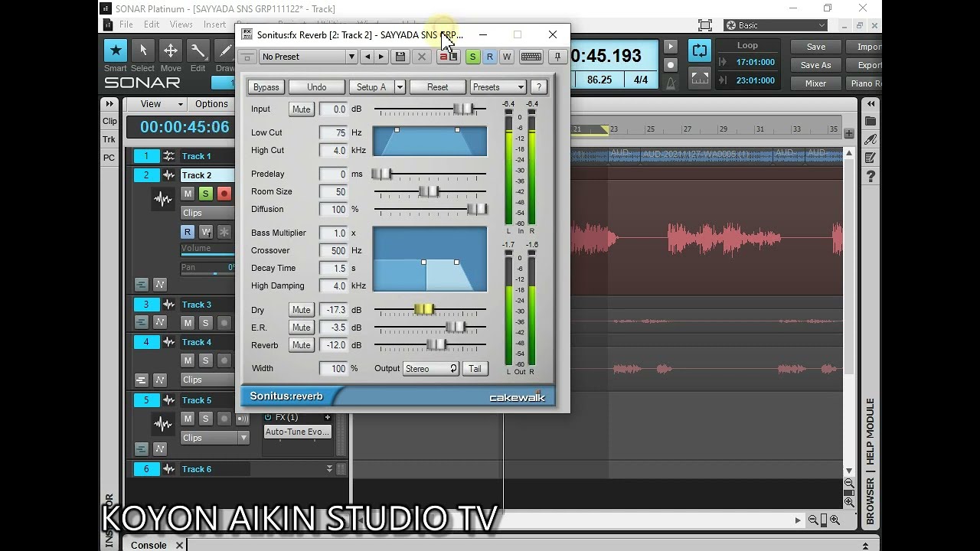Add FX with plus in Track 5 FX bin
The width and height of the screenshot is (980, 551).
tap(328, 417)
